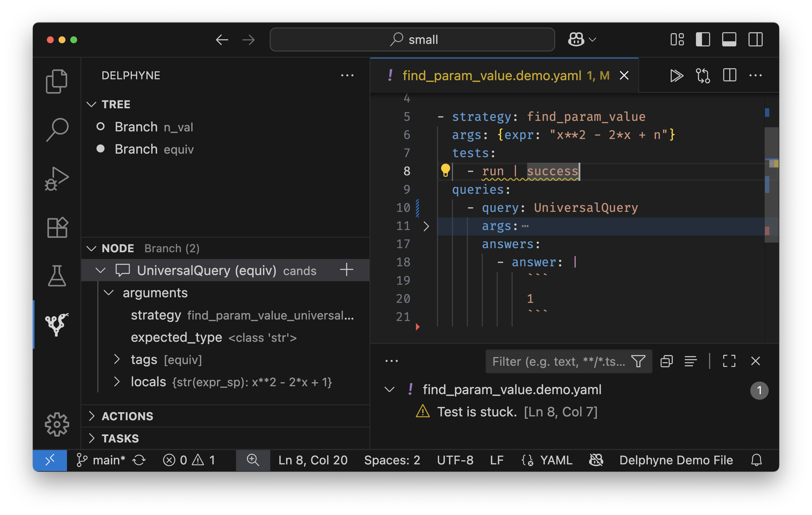Screen dimensions: 812x515
Task: Click the plus icon on UniversalQuery row
Action: (x=346, y=270)
